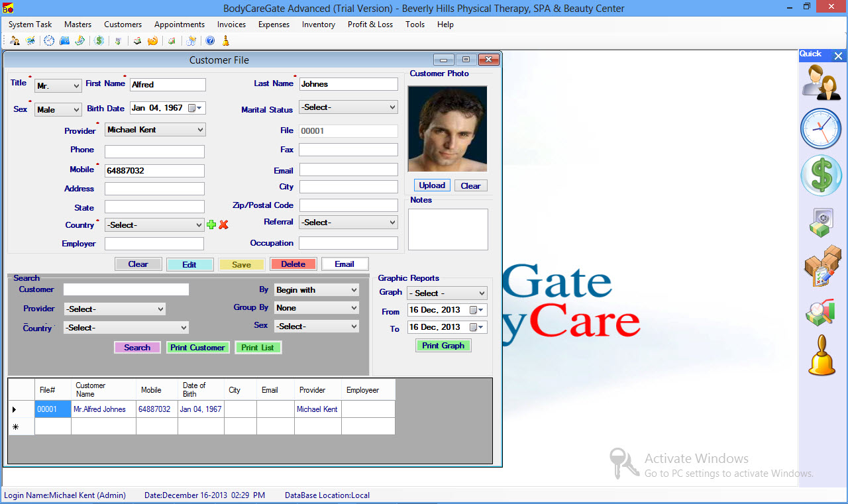Expand the Marital Status dropdown
Image resolution: width=848 pixels, height=504 pixels.
pos(392,107)
